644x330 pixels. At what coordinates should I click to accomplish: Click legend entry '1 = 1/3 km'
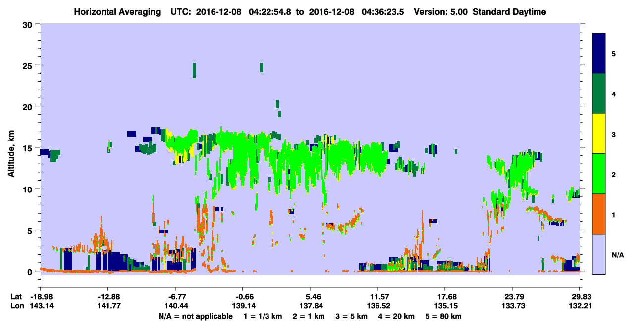264,316
